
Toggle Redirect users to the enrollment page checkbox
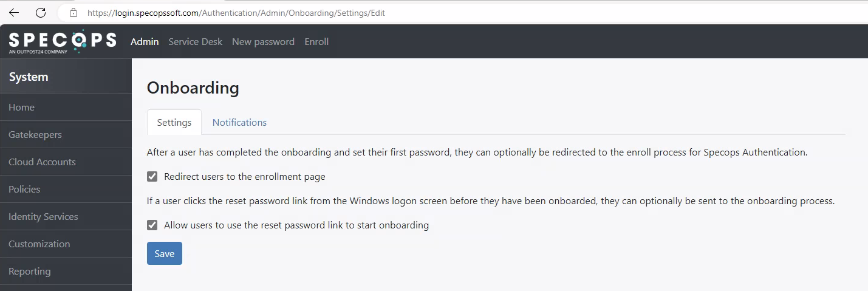click(x=152, y=177)
